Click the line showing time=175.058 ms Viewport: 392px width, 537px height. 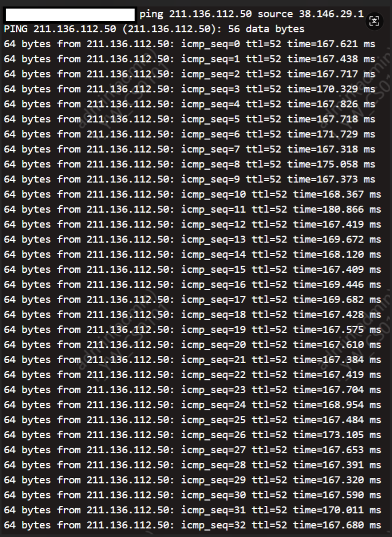point(189,164)
